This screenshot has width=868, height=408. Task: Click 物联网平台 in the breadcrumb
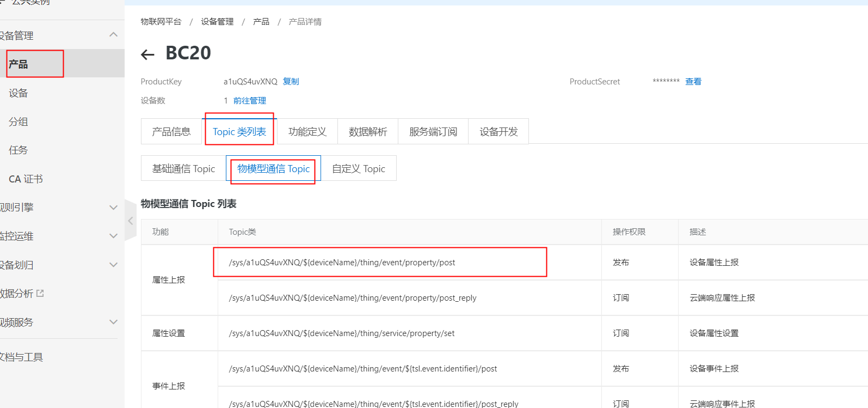tap(161, 22)
